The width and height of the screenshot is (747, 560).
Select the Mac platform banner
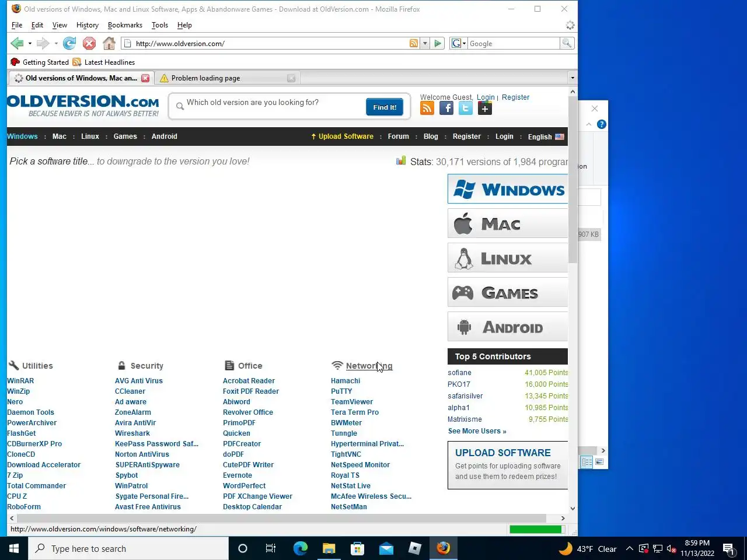coord(508,224)
